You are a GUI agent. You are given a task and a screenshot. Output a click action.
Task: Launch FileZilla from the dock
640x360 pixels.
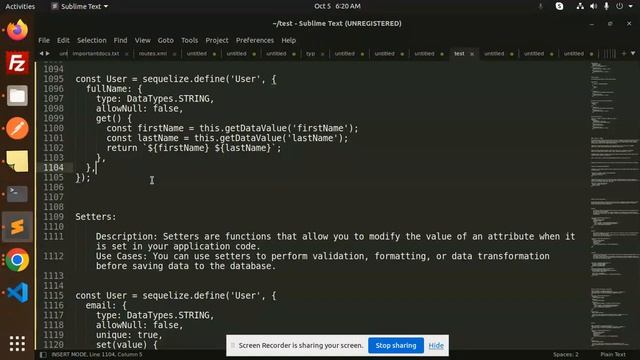[x=17, y=63]
